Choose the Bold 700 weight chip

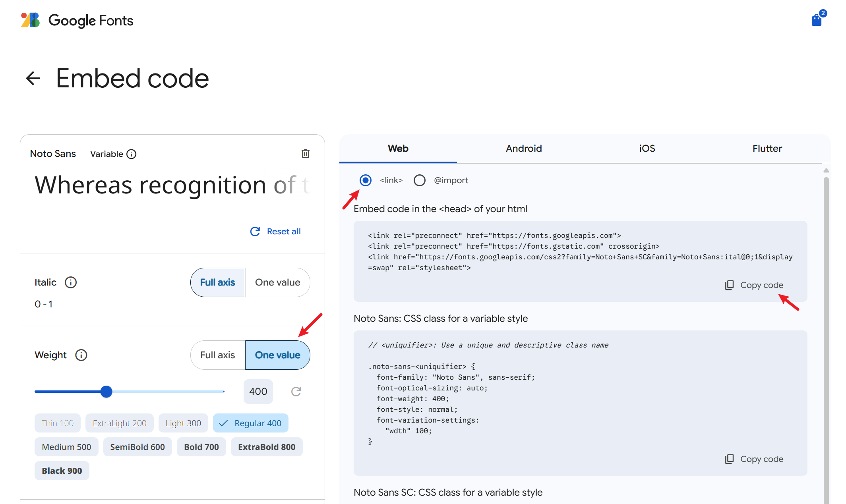[x=201, y=447]
